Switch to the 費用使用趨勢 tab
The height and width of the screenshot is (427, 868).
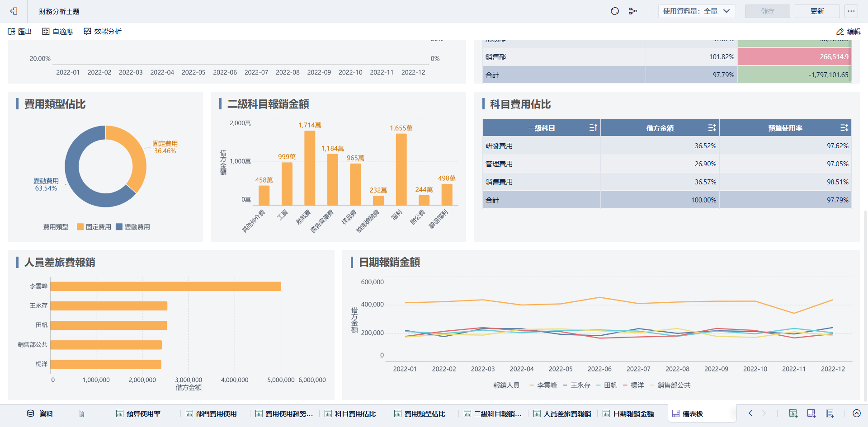[x=284, y=413]
